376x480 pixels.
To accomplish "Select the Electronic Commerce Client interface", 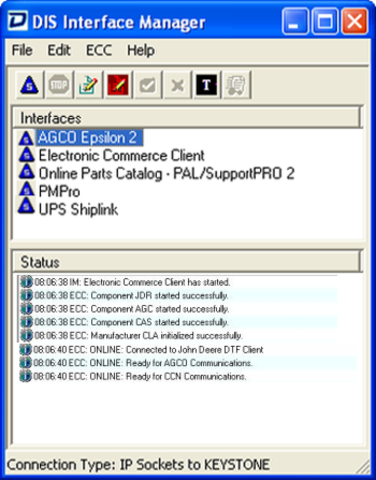I will pos(122,156).
